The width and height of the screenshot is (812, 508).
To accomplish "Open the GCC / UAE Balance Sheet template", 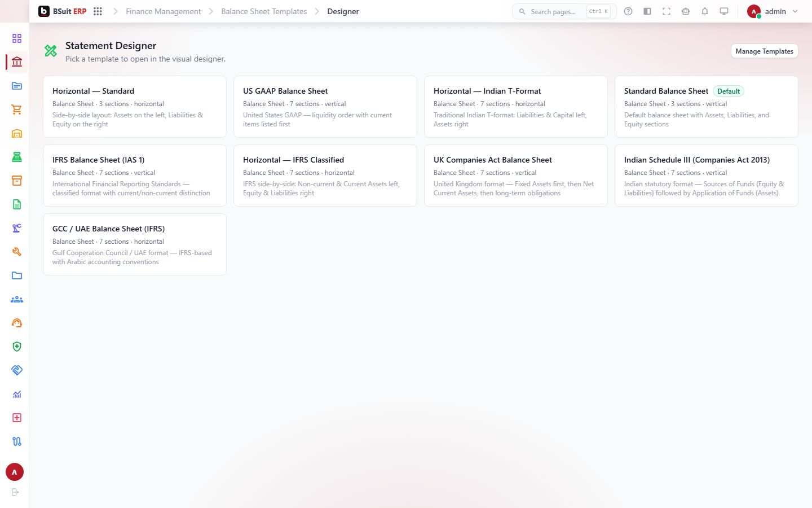I will (135, 244).
